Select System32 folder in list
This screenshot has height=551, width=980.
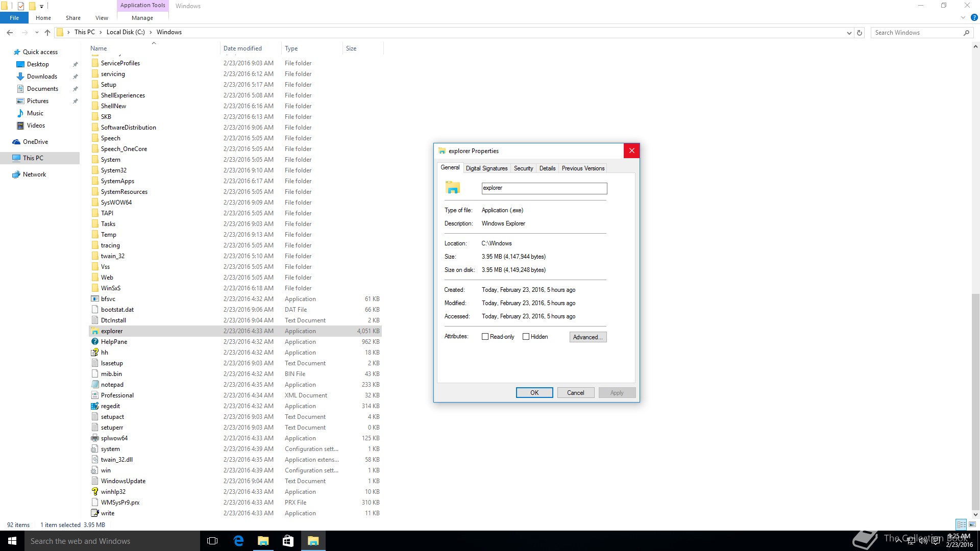235,170
